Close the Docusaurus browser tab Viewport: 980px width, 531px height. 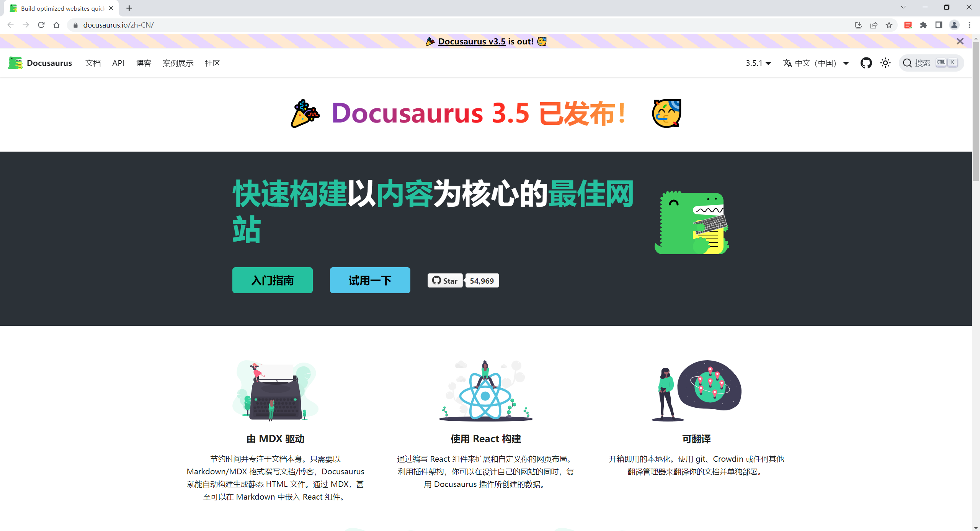pos(111,8)
